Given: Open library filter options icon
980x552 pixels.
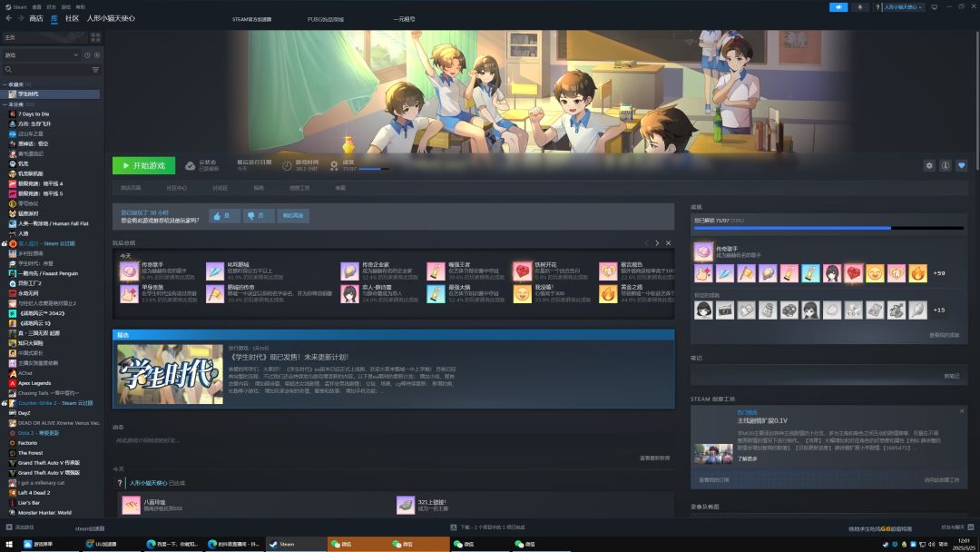Looking at the screenshot, I should [95, 69].
